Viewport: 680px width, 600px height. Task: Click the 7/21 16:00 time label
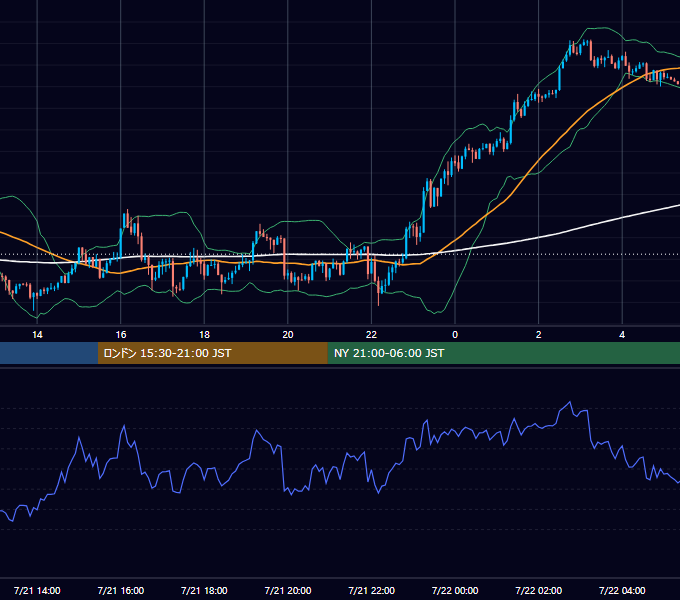[x=121, y=590]
